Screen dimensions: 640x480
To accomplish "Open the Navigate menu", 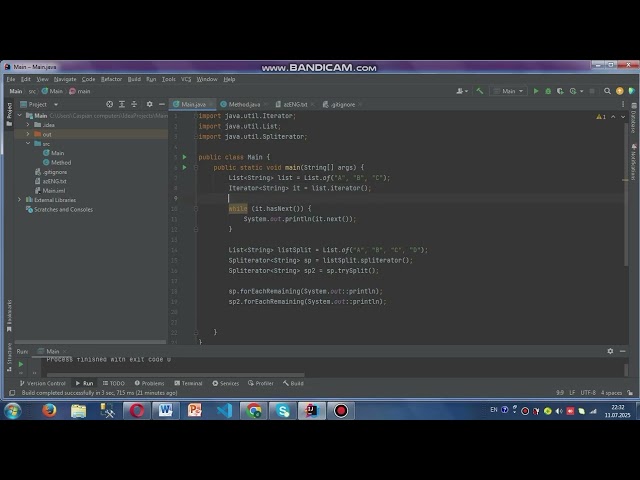I will point(65,79).
